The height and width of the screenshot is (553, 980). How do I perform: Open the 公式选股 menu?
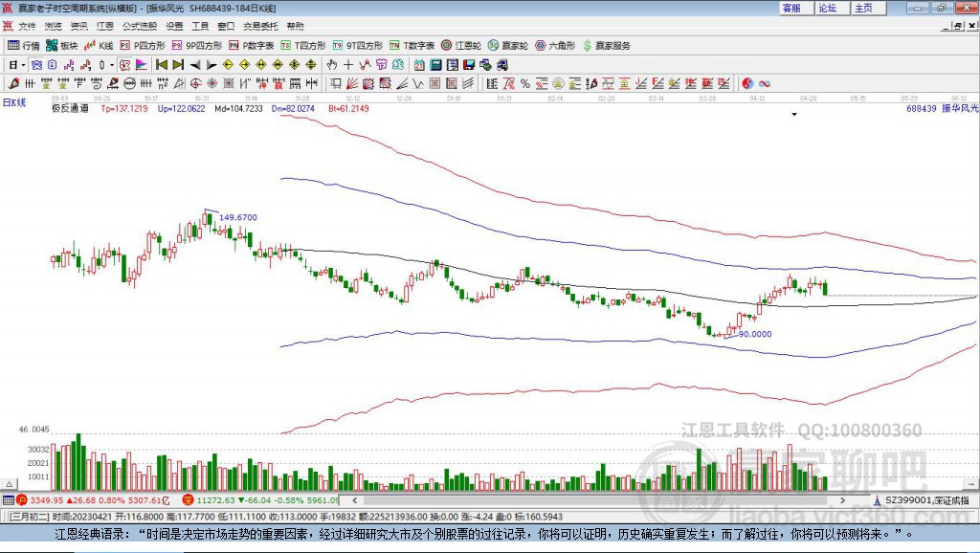tap(140, 26)
